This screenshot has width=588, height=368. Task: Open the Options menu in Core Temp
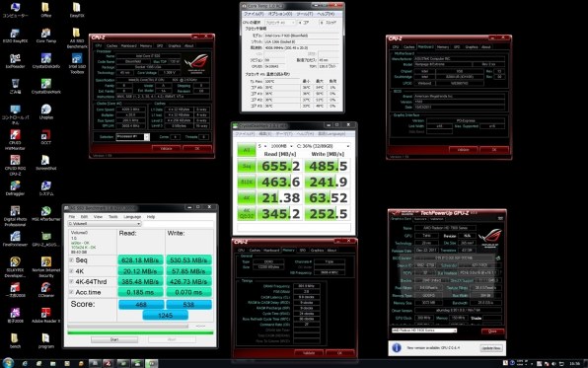pos(280,14)
